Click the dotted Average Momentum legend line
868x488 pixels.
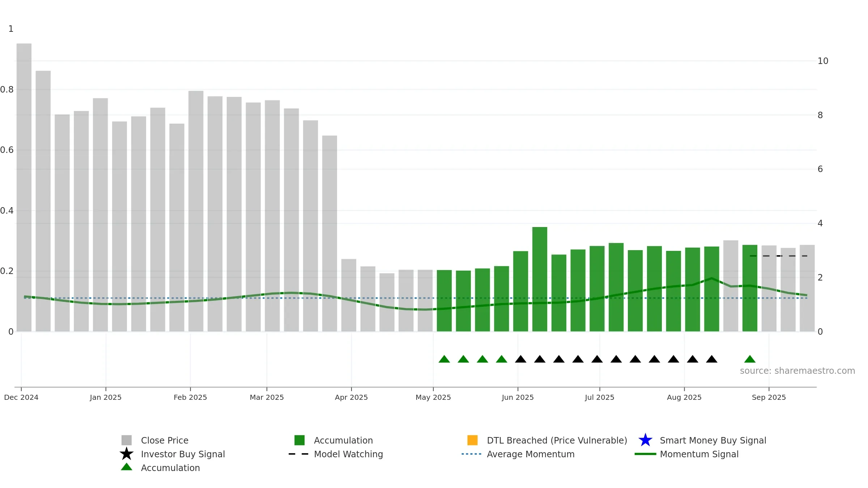click(x=472, y=454)
